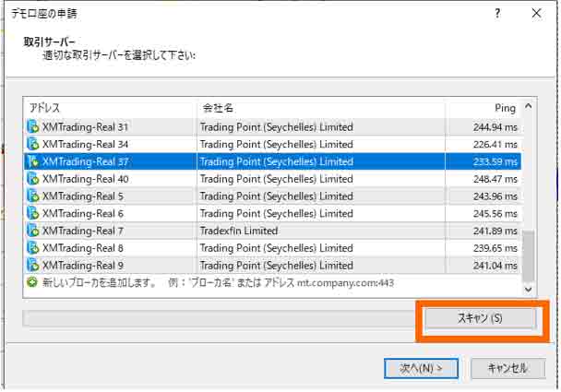Select server XMTrading-Real 40
This screenshot has height=392, width=561.
point(86,179)
